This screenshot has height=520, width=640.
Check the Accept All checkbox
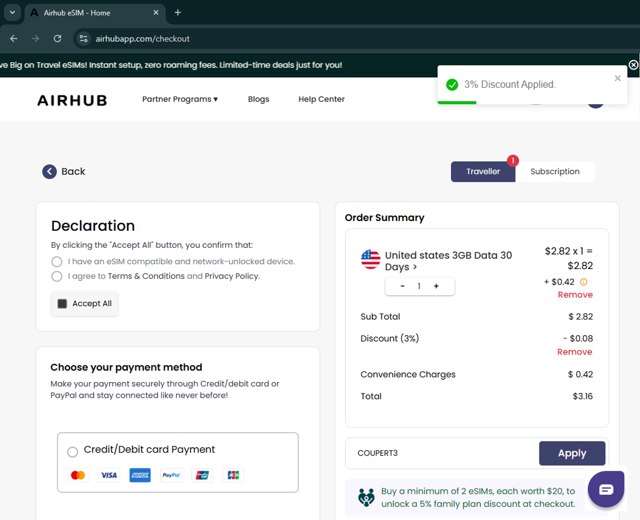(x=62, y=304)
